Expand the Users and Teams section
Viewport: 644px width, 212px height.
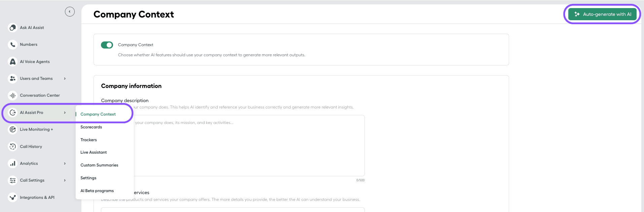pos(36,78)
